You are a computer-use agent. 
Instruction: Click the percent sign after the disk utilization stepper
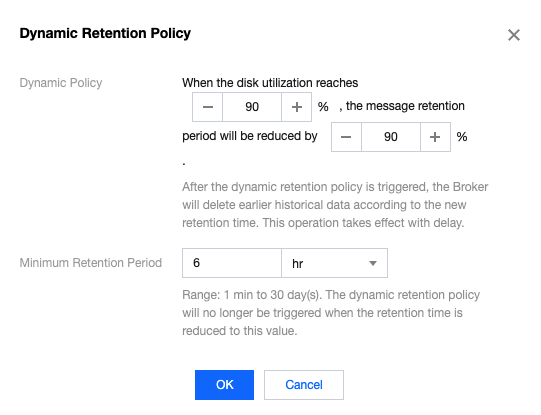[323, 107]
